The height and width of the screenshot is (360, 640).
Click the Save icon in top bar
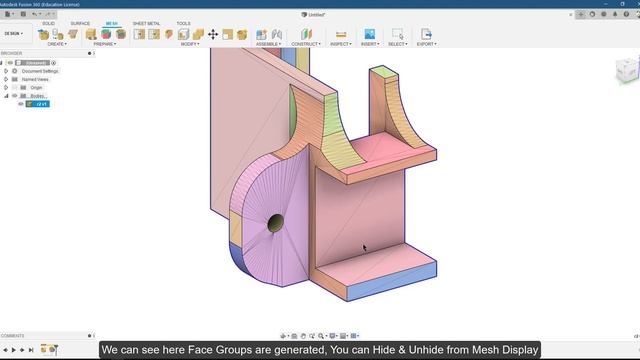[23, 14]
